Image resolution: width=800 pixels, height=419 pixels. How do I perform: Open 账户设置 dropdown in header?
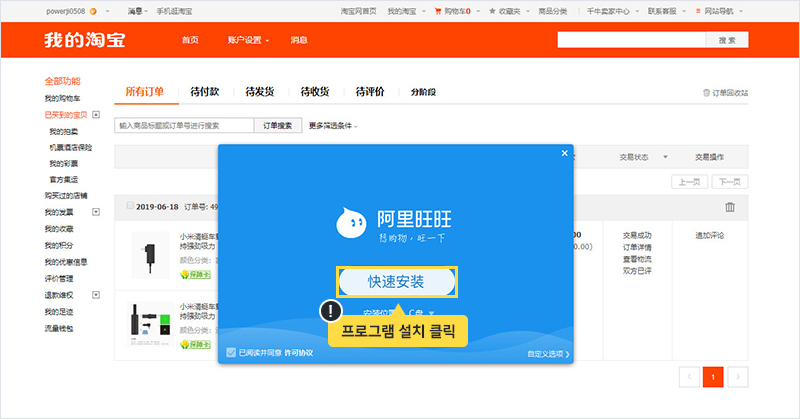(x=248, y=40)
